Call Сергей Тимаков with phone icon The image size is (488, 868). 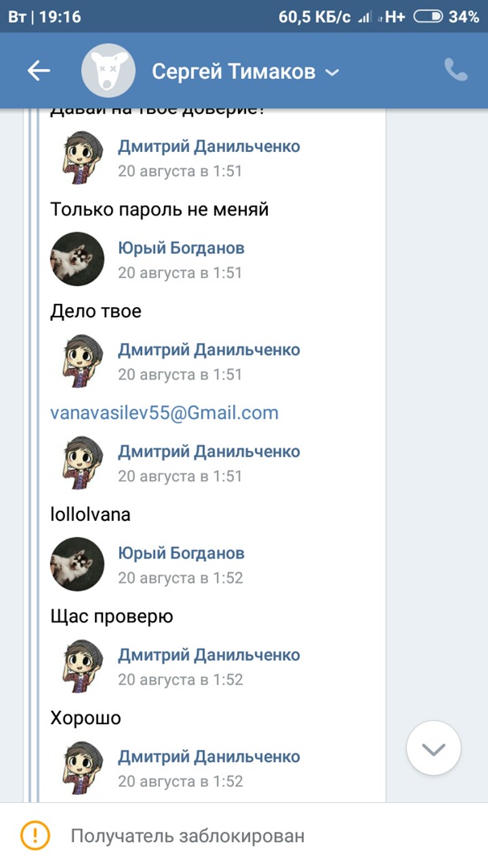coord(456,71)
